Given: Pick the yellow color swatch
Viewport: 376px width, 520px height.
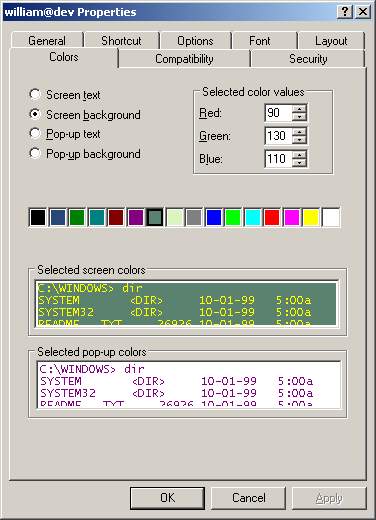Looking at the screenshot, I should click(x=311, y=217).
